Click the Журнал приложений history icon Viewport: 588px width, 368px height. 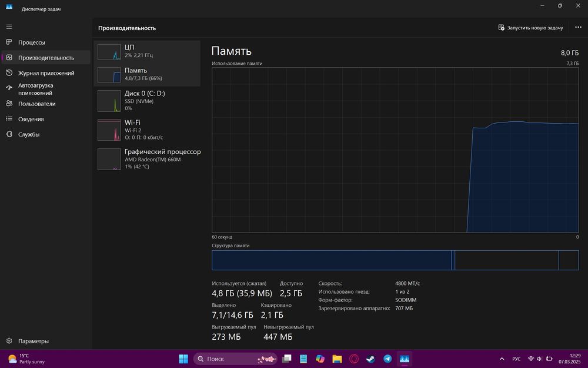[x=9, y=73]
